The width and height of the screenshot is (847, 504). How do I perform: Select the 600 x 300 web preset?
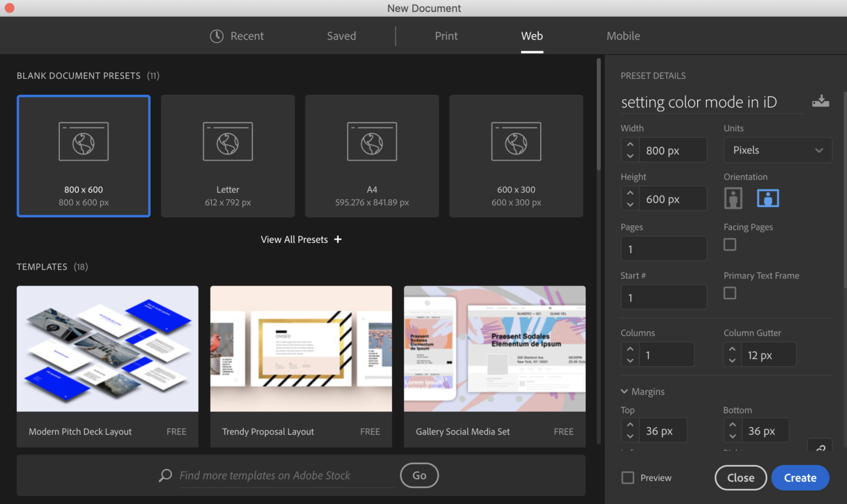[x=516, y=156]
